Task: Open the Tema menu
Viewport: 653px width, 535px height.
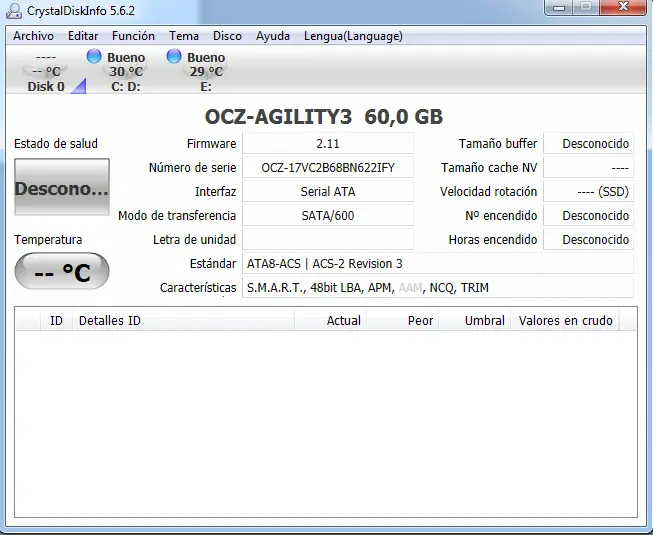Action: pyautogui.click(x=184, y=36)
